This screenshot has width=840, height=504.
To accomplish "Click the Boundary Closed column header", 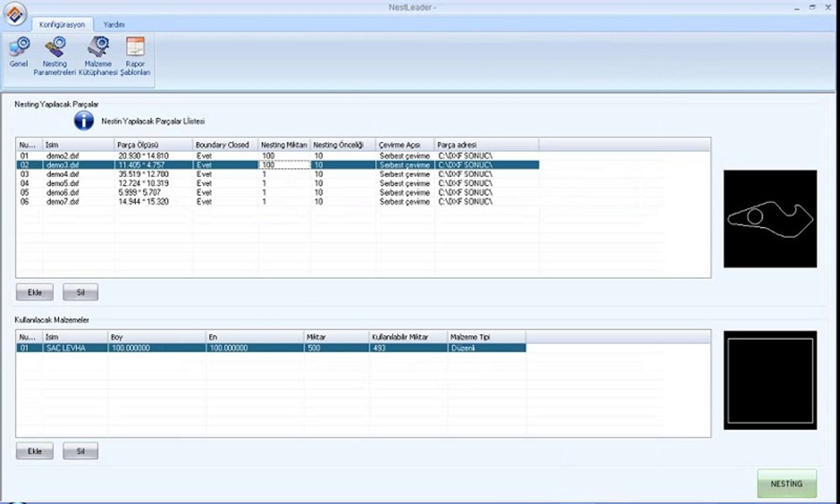I will (x=225, y=145).
